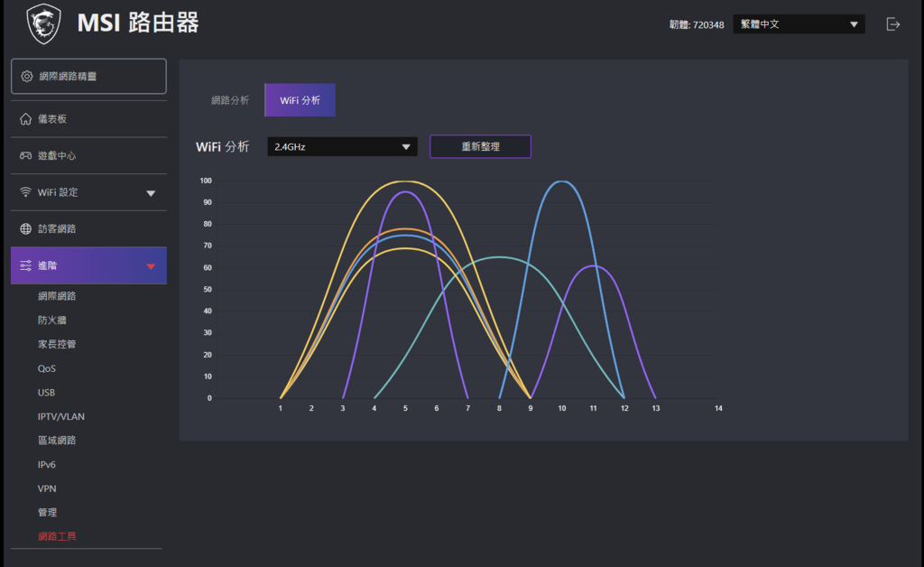The image size is (924, 567).
Task: Click channel 1 label on chart axis
Action: pyautogui.click(x=281, y=408)
